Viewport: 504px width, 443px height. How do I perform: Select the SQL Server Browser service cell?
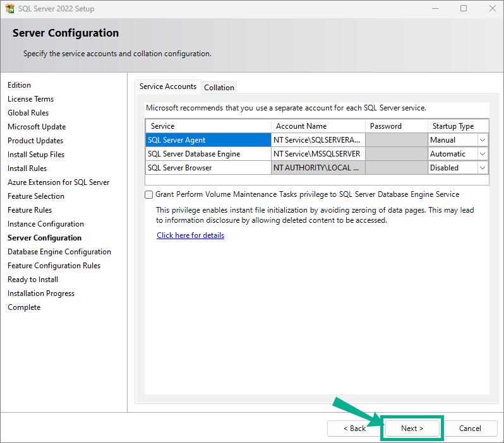208,168
